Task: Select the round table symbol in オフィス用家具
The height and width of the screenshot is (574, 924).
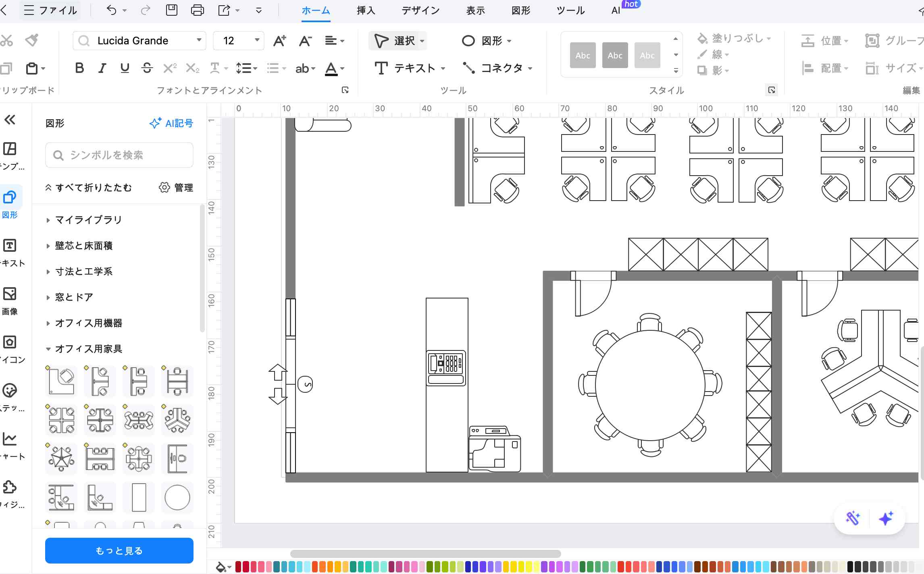Action: (177, 497)
